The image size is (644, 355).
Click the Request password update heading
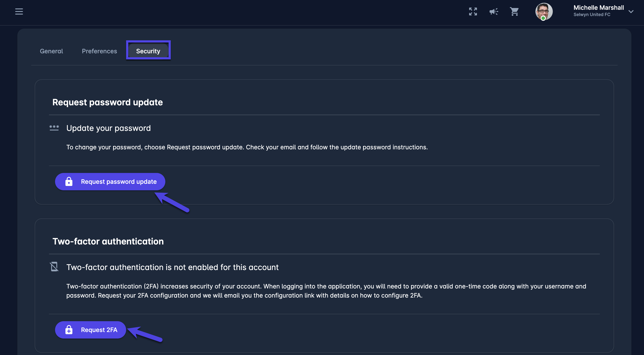coord(107,102)
